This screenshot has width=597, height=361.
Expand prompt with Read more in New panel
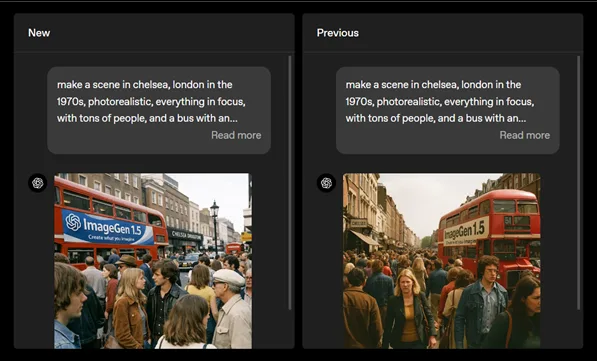point(236,135)
